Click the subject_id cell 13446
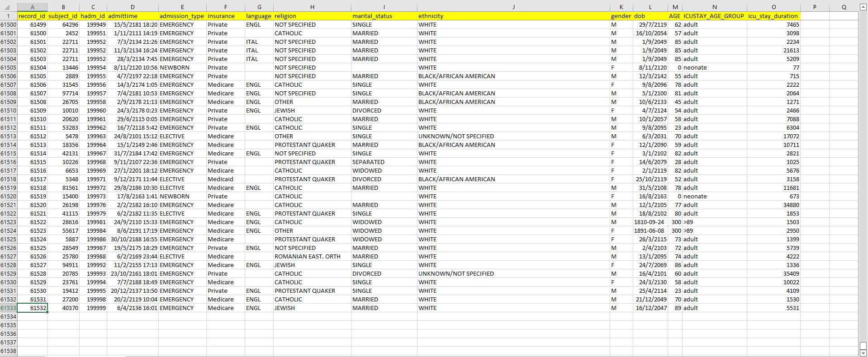868x357 pixels. (x=63, y=67)
